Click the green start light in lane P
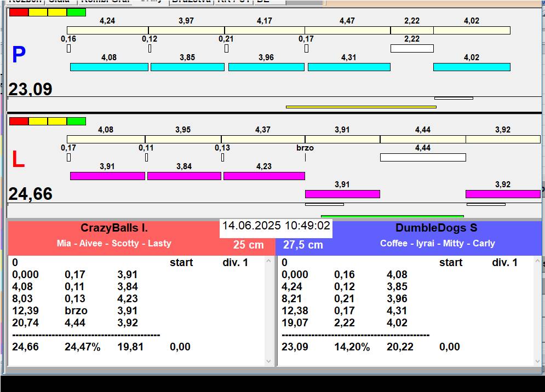This screenshot has height=392, width=545. pyautogui.click(x=76, y=12)
